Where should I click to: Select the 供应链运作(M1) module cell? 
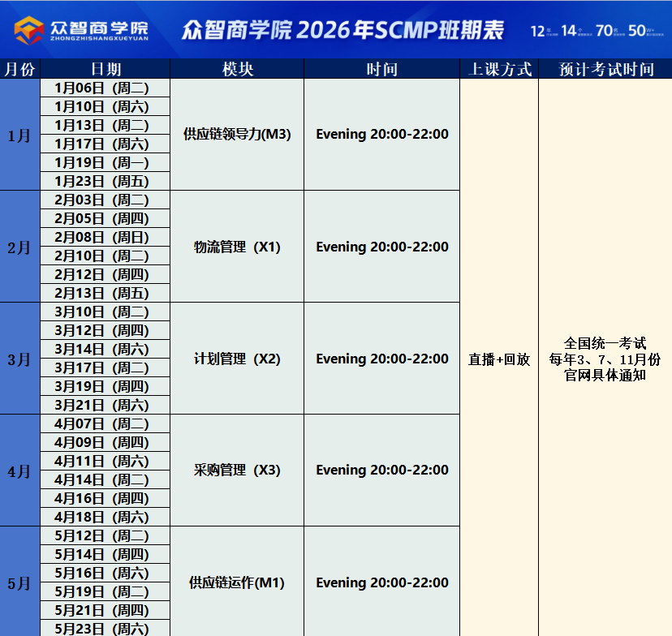[x=237, y=582]
